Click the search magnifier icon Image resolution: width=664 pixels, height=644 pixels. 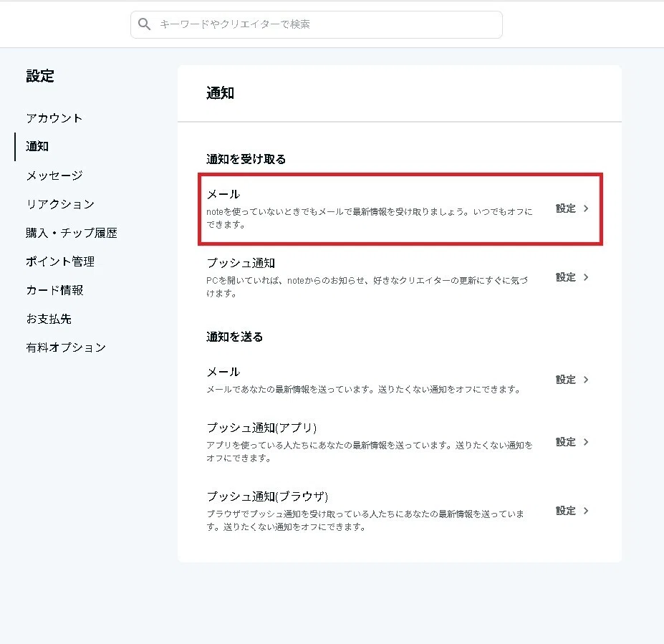[145, 24]
